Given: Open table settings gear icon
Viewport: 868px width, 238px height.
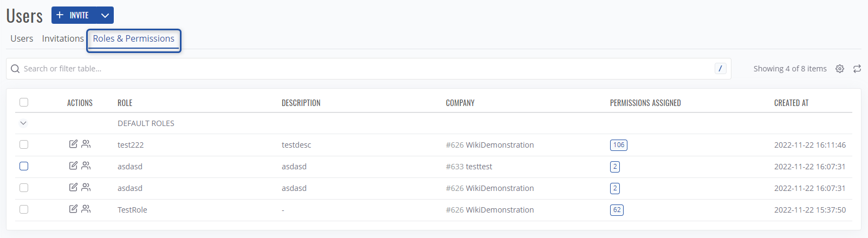Looking at the screenshot, I should click(x=840, y=69).
